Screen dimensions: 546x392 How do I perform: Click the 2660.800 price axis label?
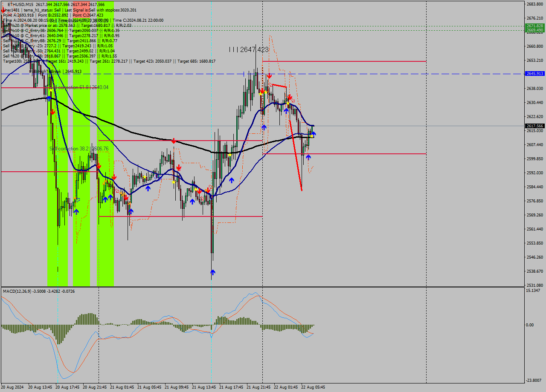(535, 46)
